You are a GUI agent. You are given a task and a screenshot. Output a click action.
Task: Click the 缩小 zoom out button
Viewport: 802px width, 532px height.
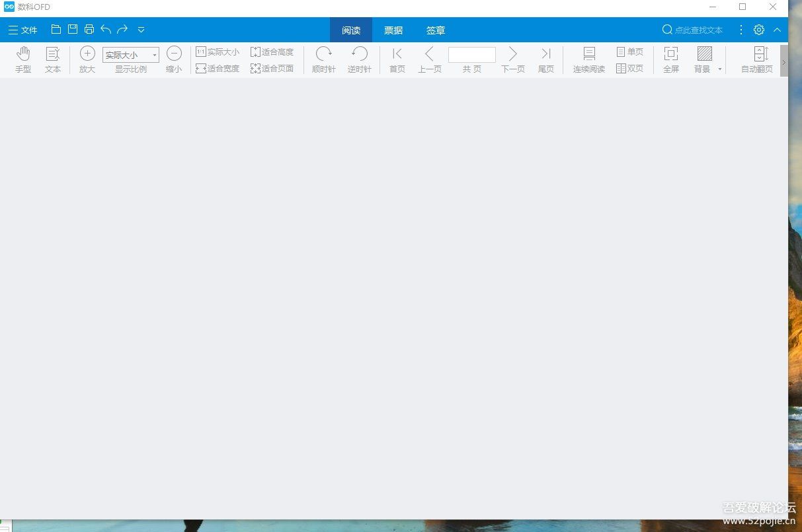point(174,59)
